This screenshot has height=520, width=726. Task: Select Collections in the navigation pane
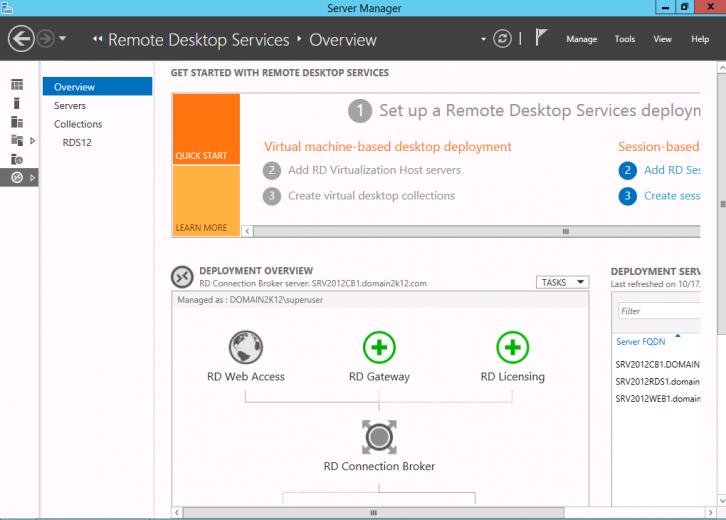(x=78, y=124)
